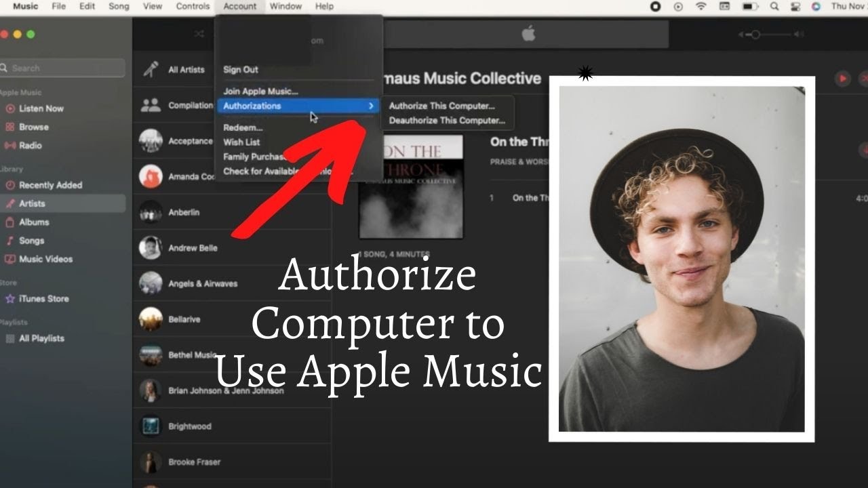
Task: Click the Listen Now sidebar icon
Action: (9, 108)
